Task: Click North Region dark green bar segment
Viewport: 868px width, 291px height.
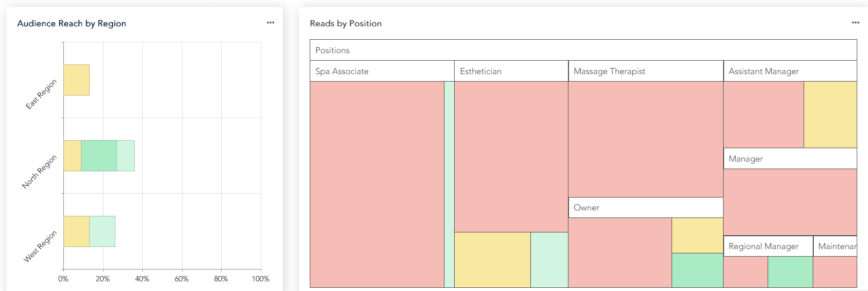Action: [x=99, y=156]
